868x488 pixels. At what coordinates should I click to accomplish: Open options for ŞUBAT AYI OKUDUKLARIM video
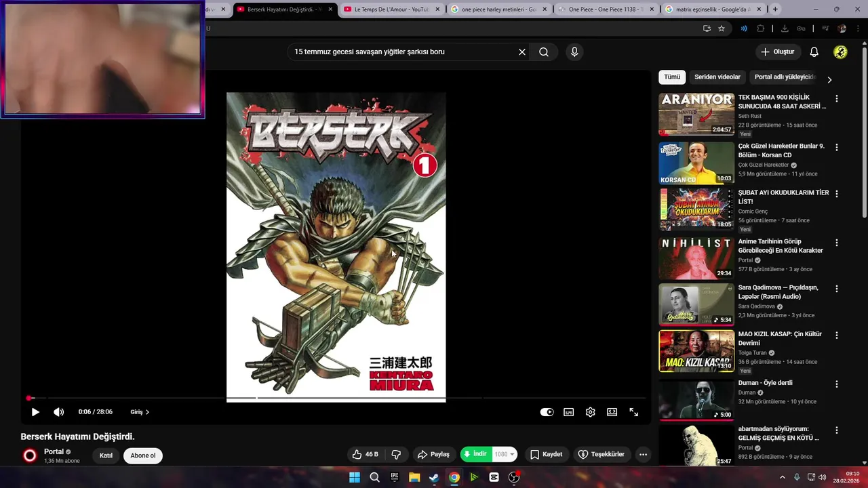(x=836, y=194)
